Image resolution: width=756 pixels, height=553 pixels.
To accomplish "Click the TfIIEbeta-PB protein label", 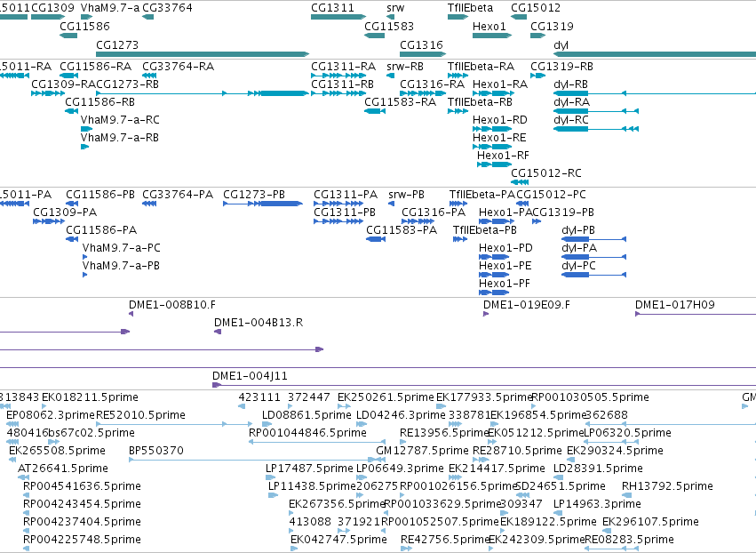I will tap(484, 229).
